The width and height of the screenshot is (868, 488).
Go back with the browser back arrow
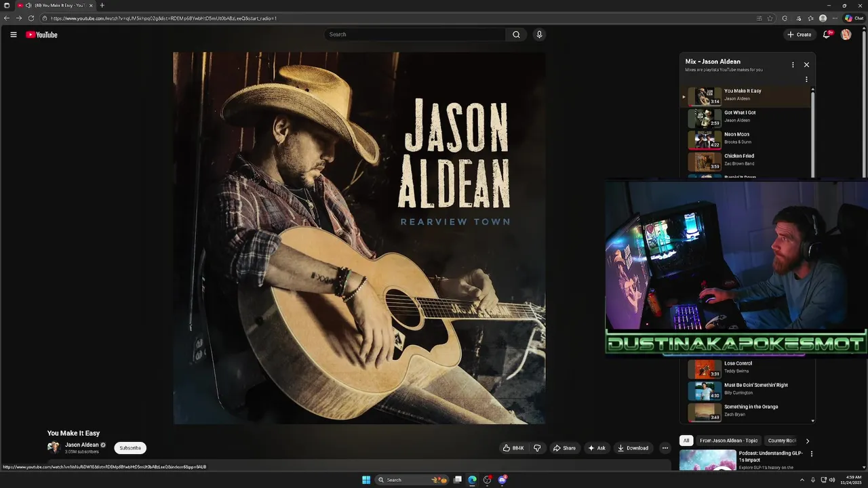[x=7, y=18]
